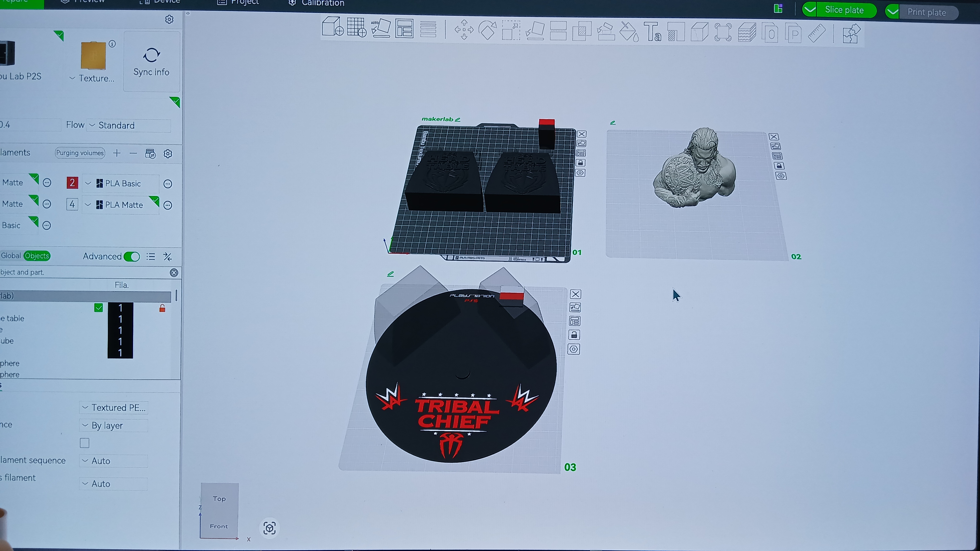Select the Move tool in the toolbar
Screen dimensions: 980x551
pos(464,30)
